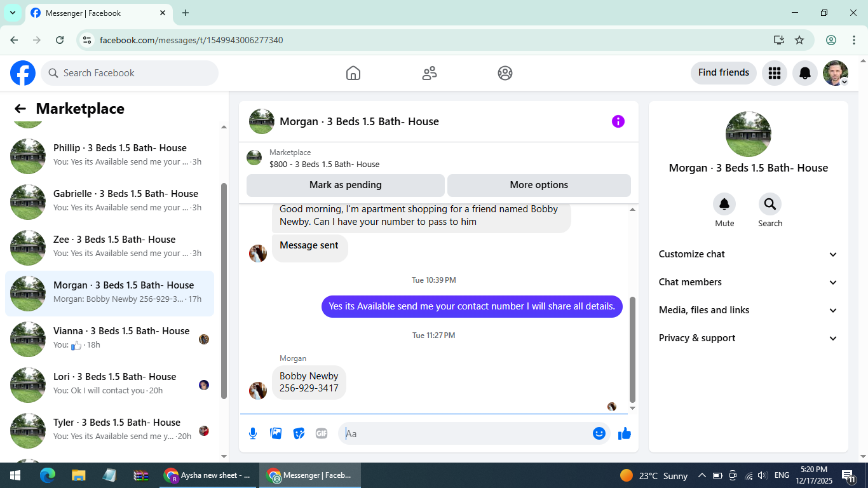Open Gabrielle's house conversation

[109, 202]
